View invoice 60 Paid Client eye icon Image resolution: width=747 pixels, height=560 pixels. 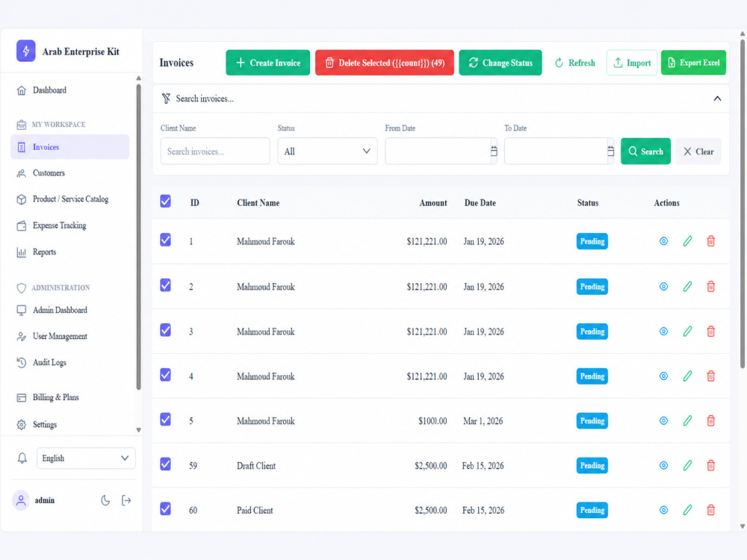pos(663,510)
